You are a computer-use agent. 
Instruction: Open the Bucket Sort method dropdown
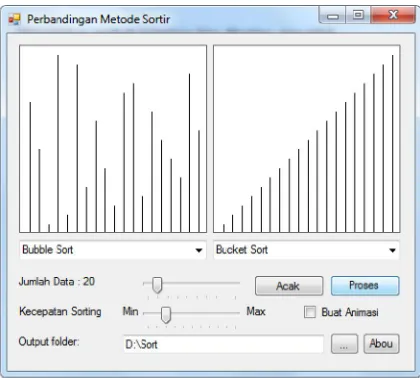point(306,250)
